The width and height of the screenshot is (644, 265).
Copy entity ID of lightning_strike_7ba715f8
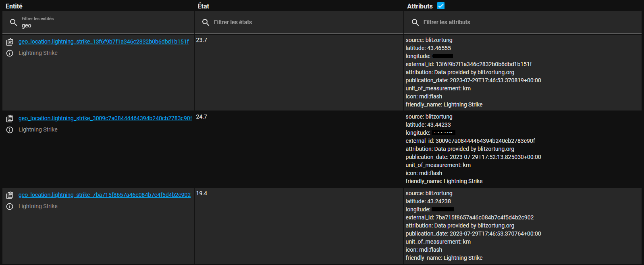point(10,195)
